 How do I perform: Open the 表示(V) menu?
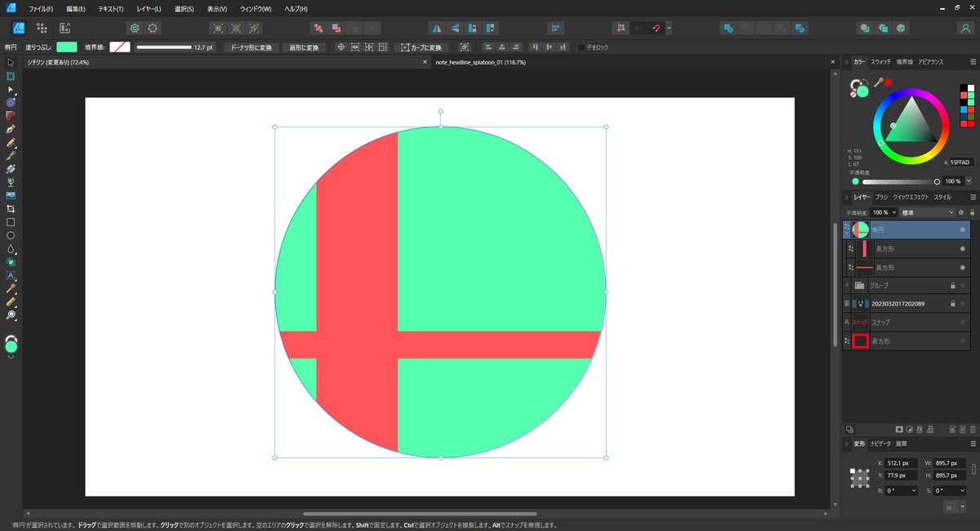tap(217, 8)
